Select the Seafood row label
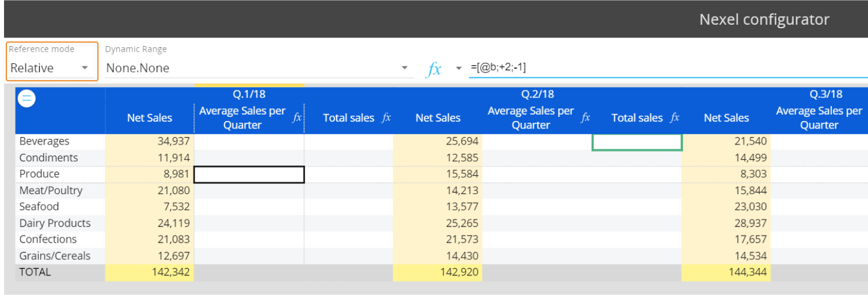 39,206
